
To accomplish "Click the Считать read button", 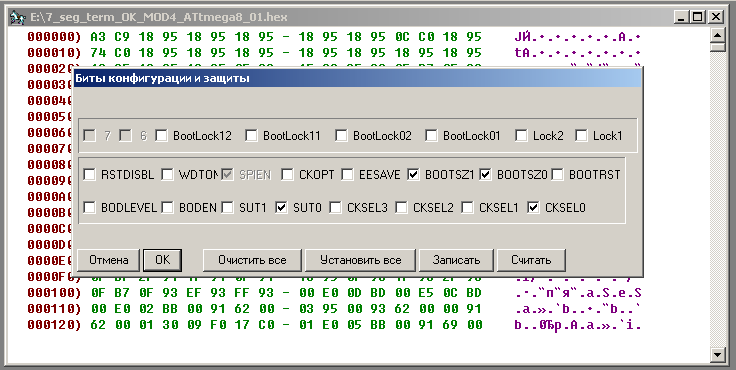I will 531,260.
